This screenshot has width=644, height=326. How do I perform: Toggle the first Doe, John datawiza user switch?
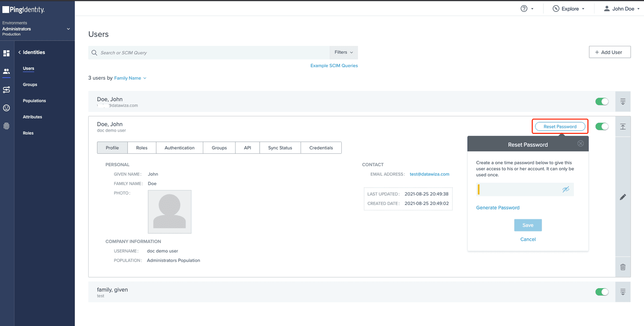click(x=602, y=101)
